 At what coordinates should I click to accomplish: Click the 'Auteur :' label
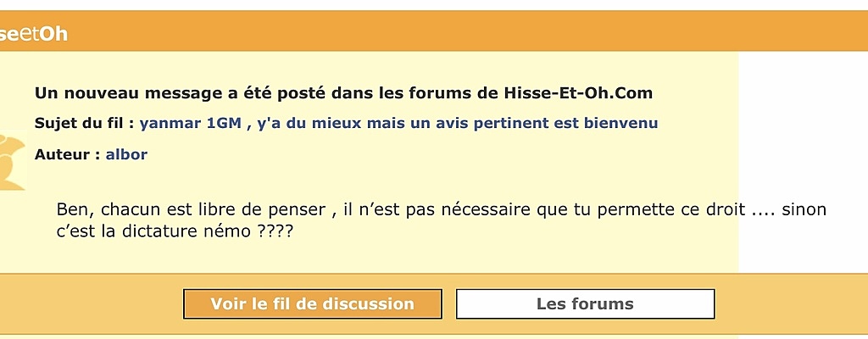(68, 154)
